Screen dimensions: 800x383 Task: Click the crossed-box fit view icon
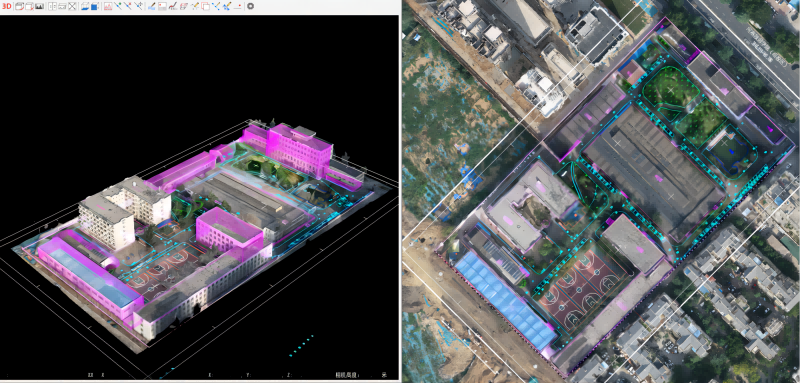(72, 6)
